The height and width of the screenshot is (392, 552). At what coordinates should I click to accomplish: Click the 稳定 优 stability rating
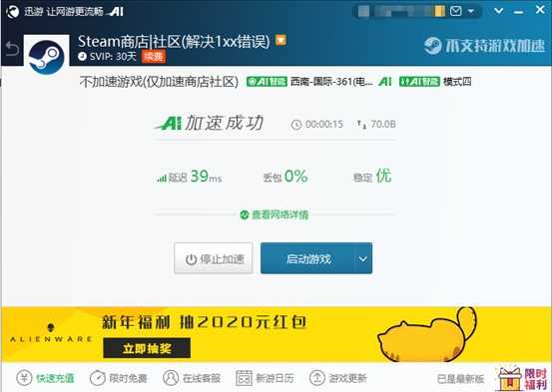372,176
